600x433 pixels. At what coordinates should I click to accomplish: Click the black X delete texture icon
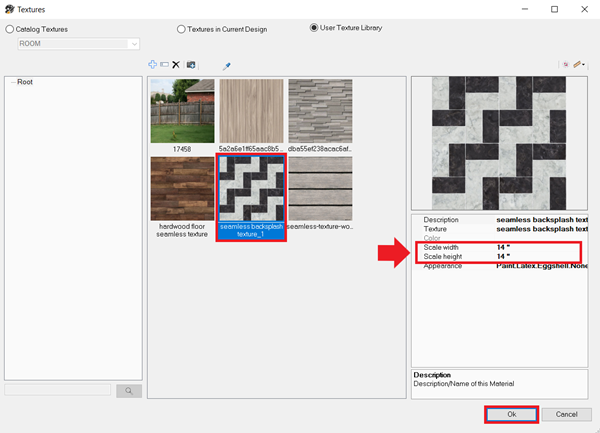pyautogui.click(x=176, y=65)
